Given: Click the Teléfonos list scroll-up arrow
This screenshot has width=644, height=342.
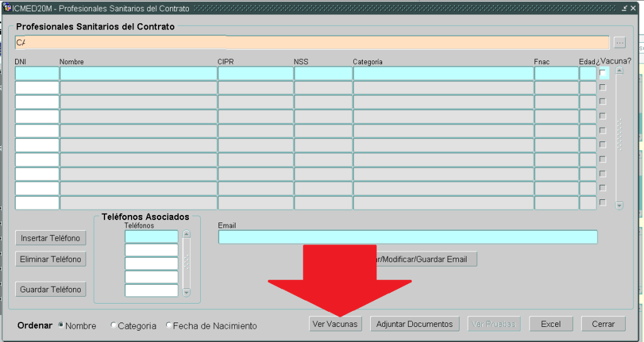Looking at the screenshot, I should click(x=186, y=234).
